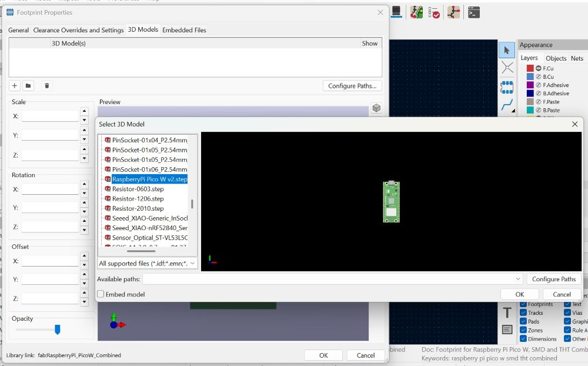This screenshot has width=588, height=366.
Task: Select Resistor-2010.step in file list
Action: click(138, 208)
